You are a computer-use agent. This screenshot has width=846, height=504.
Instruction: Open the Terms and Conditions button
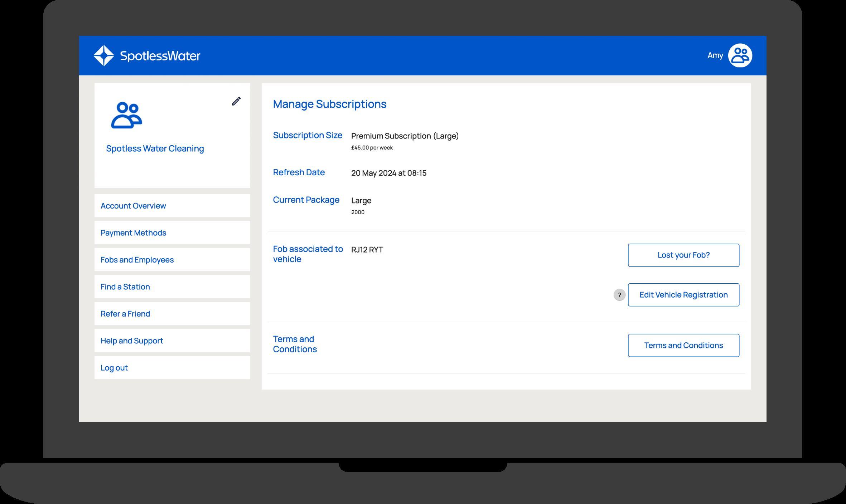tap(683, 345)
